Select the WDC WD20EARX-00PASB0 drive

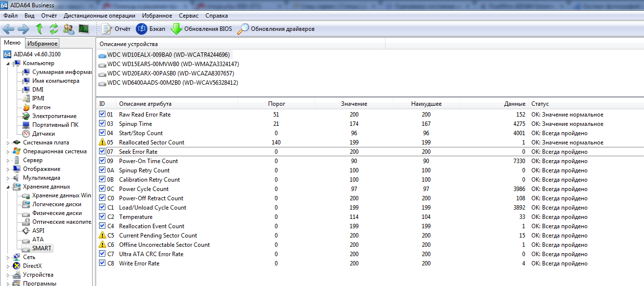click(x=170, y=73)
